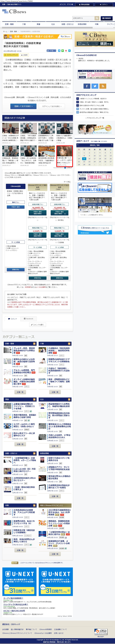Click 記事一覧 under 介護 category

[x=55, y=392]
